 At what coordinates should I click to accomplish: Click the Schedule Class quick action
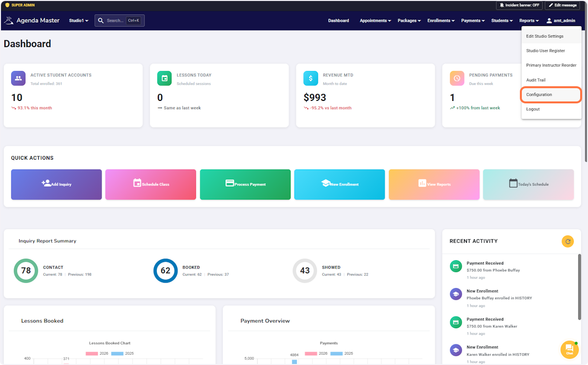[x=151, y=185]
